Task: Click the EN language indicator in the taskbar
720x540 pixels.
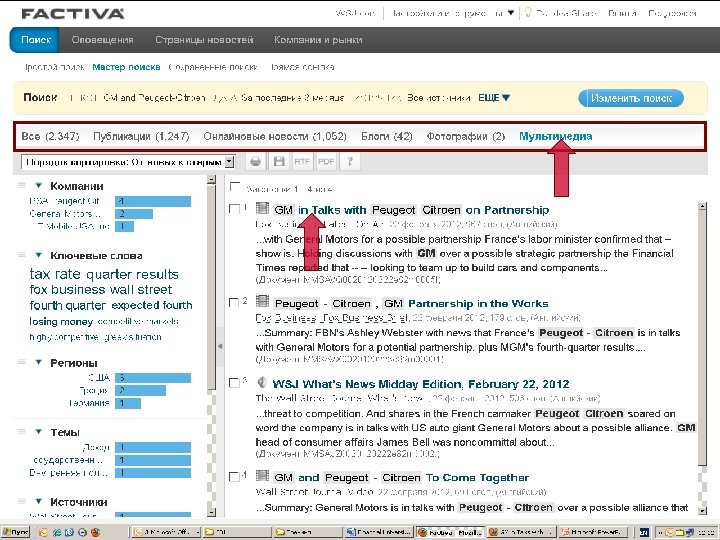Action: click(x=644, y=533)
